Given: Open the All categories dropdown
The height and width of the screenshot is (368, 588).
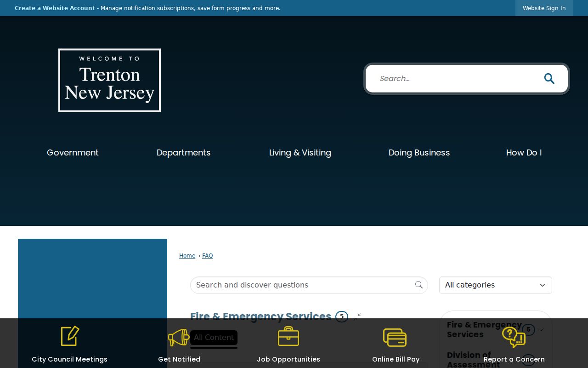Looking at the screenshot, I should tap(496, 285).
